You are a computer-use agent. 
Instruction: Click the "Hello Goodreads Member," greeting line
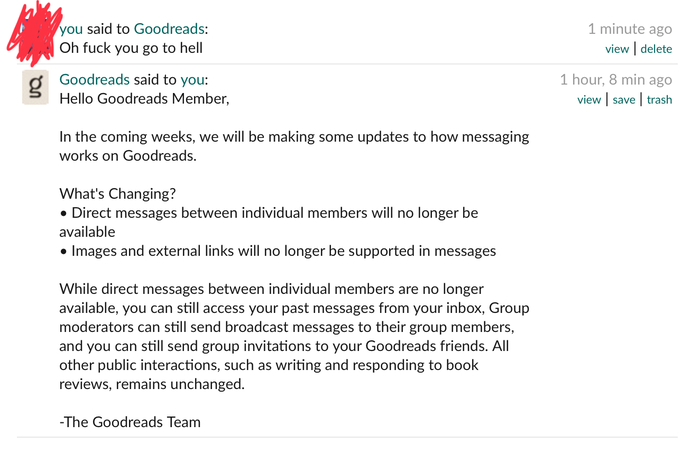tap(145, 98)
